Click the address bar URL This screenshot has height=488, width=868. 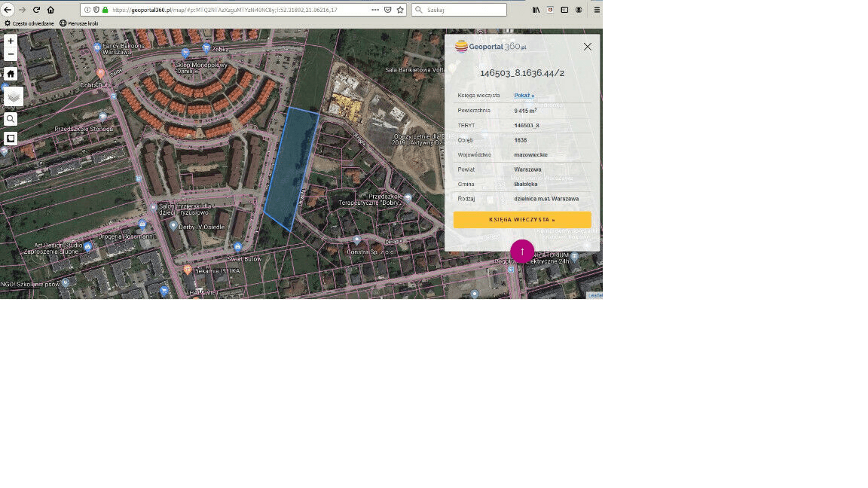click(225, 9)
